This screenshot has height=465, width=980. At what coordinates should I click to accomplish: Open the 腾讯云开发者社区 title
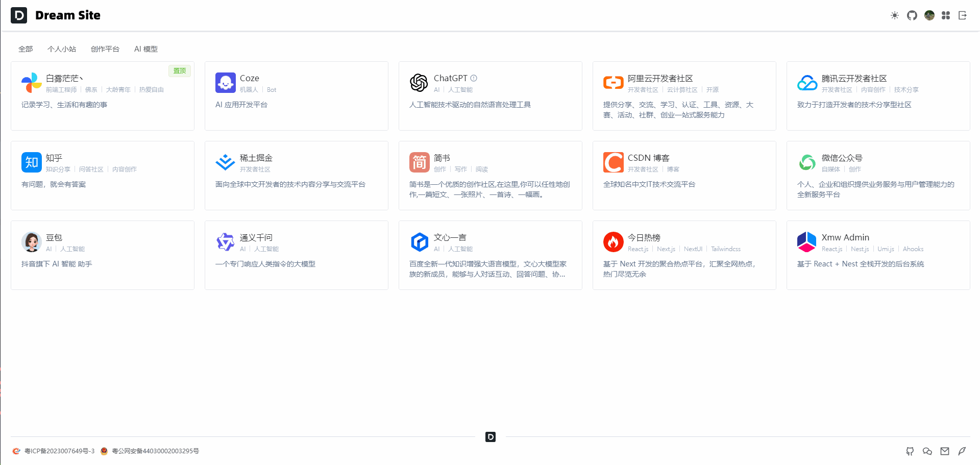[x=854, y=78]
